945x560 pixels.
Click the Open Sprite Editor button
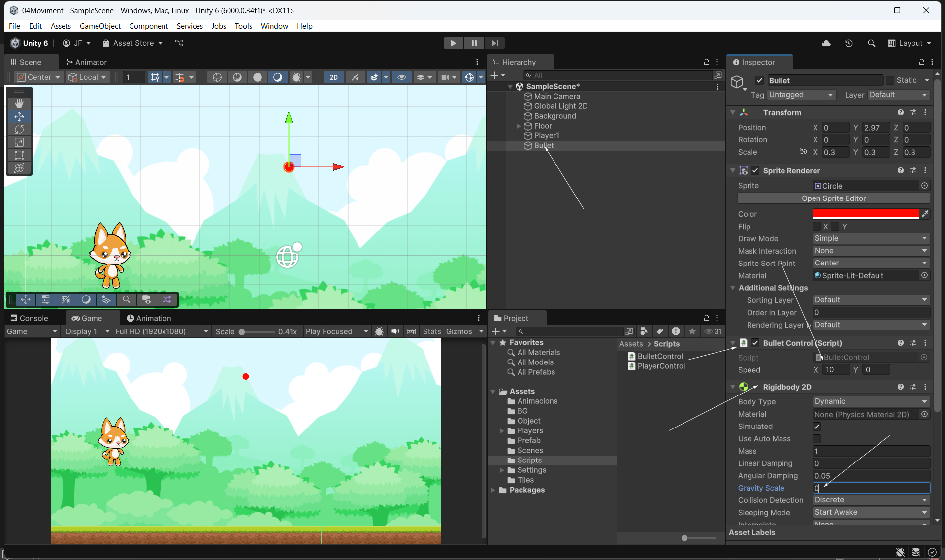point(833,198)
